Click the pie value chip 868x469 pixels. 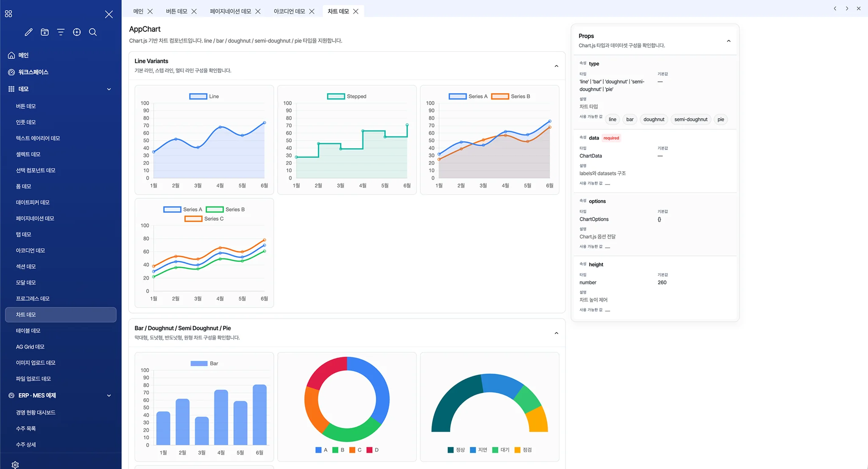coord(721,119)
